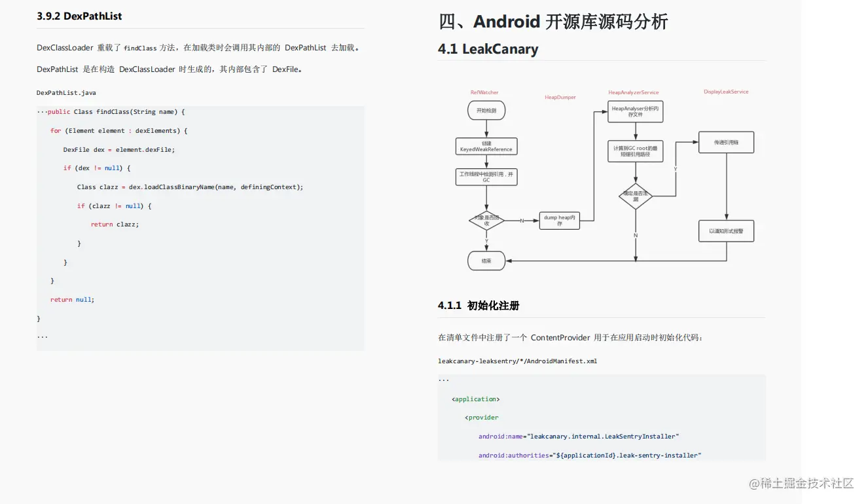Click the "RefWatcher" label in the flowchart
868x504 pixels.
[484, 92]
